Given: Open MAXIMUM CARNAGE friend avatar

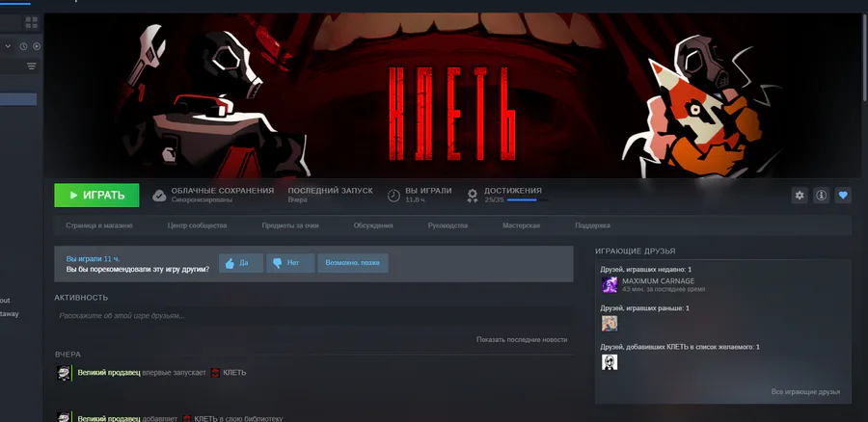Looking at the screenshot, I should (610, 285).
